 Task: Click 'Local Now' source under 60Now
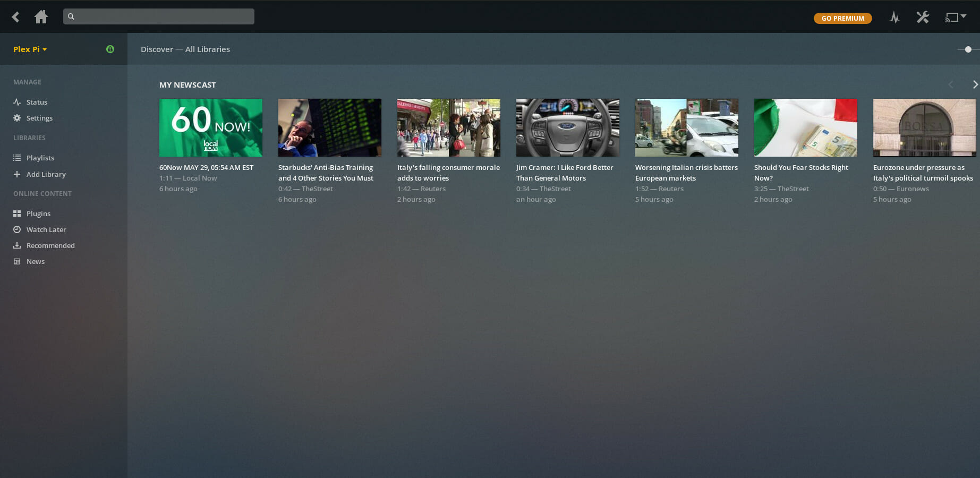(x=200, y=178)
